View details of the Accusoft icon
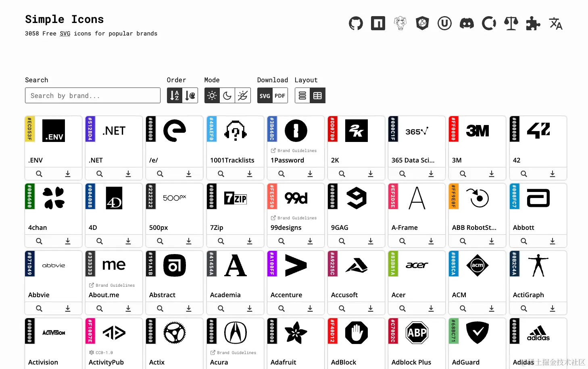Screen dimensions: 588x369 (x=342, y=309)
